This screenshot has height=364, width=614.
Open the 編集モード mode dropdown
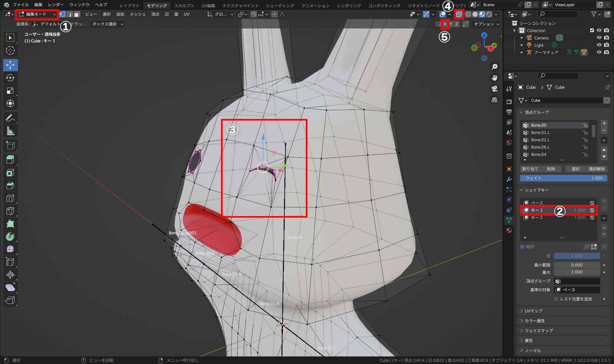click(37, 14)
